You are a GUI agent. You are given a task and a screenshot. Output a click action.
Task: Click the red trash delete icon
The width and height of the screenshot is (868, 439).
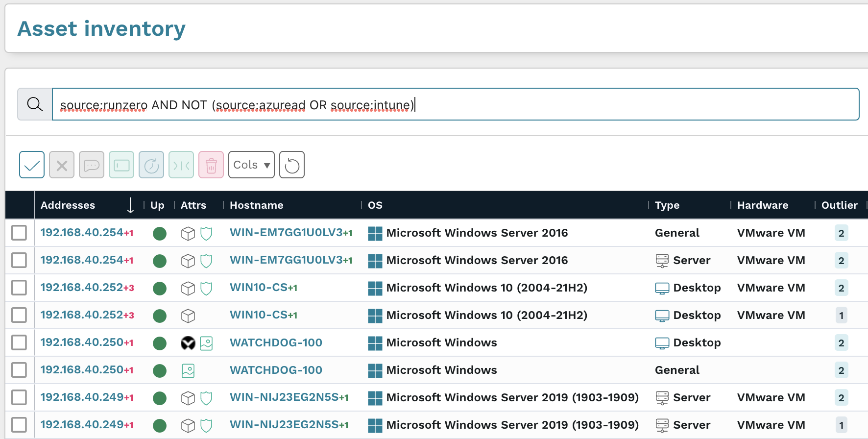211,165
